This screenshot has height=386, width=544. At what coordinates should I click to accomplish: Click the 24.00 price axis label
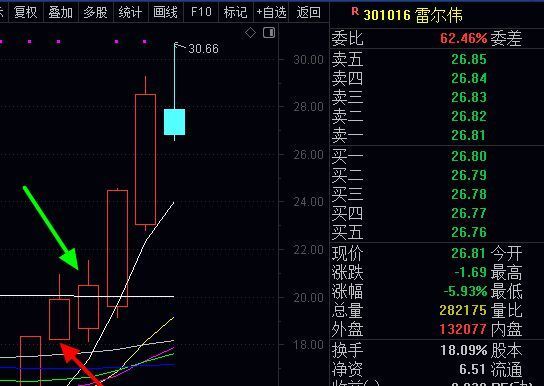pyautogui.click(x=308, y=202)
